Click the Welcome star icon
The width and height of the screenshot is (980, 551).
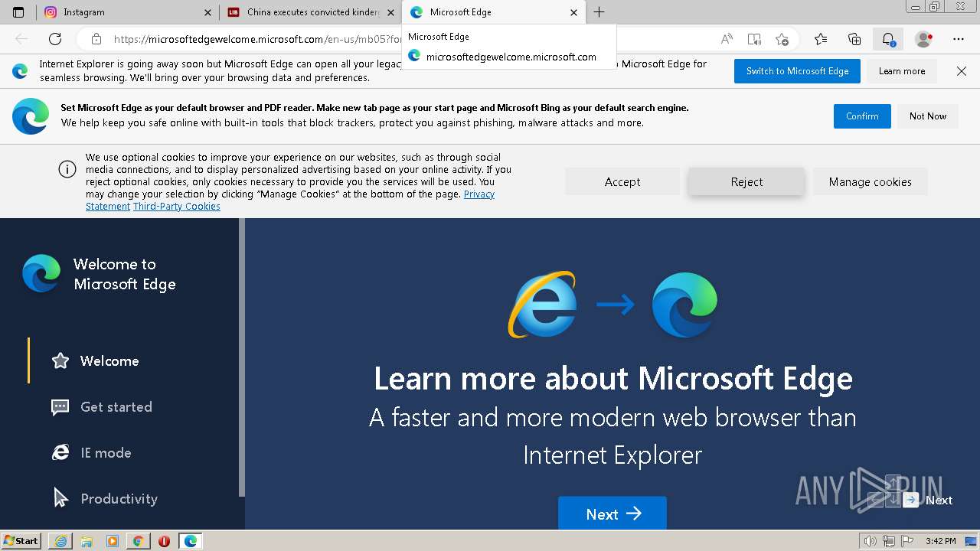point(60,360)
